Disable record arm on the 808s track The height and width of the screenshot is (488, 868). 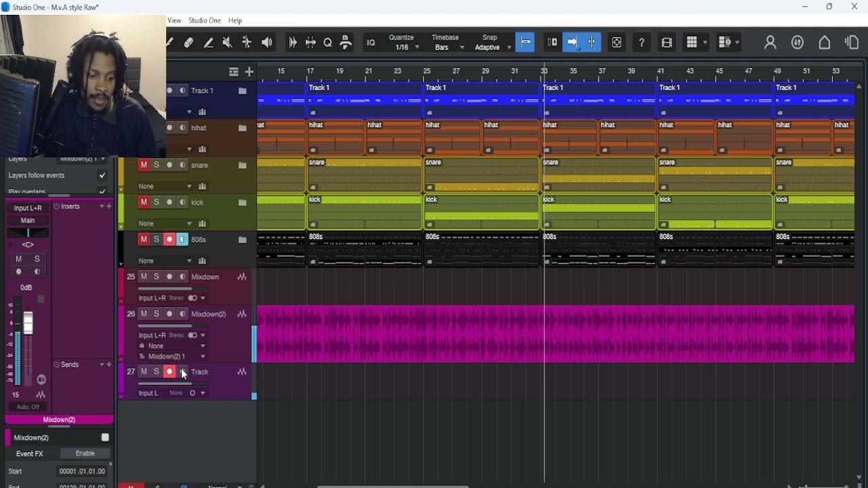[x=170, y=240]
